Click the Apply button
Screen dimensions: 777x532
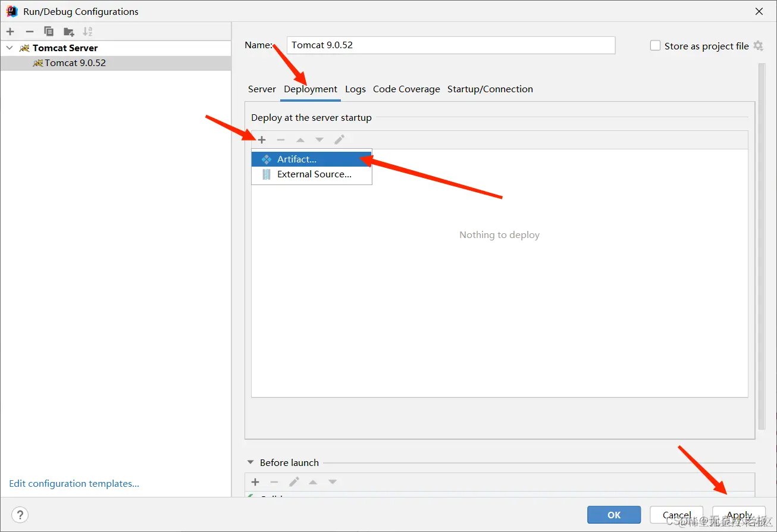pyautogui.click(x=740, y=515)
